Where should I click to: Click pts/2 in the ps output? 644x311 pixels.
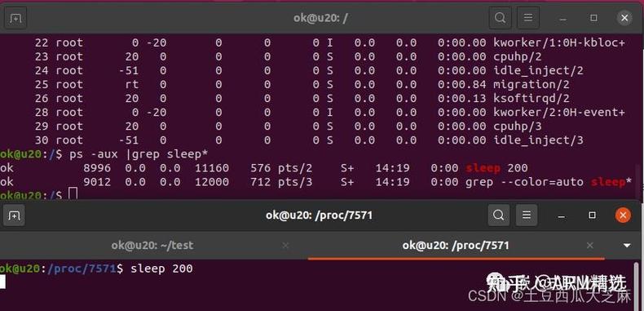pos(295,168)
